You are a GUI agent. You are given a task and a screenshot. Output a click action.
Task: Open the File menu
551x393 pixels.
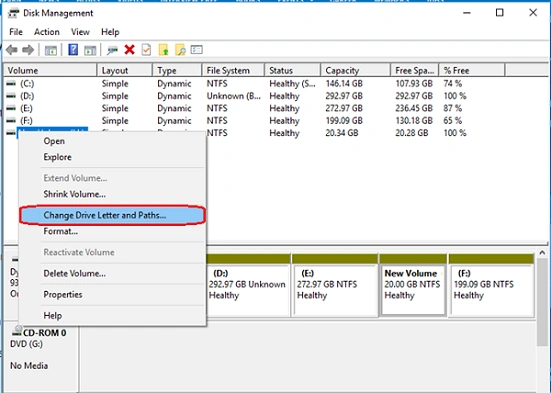(x=16, y=32)
